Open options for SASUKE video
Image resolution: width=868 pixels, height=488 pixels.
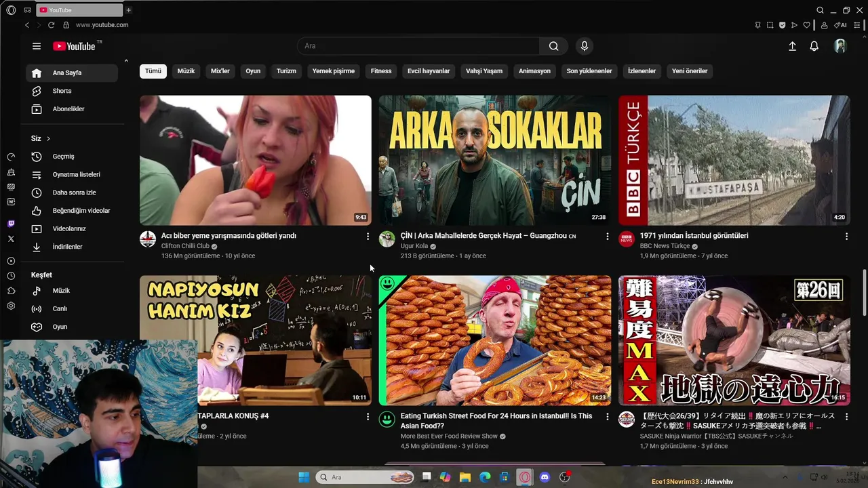846,417
